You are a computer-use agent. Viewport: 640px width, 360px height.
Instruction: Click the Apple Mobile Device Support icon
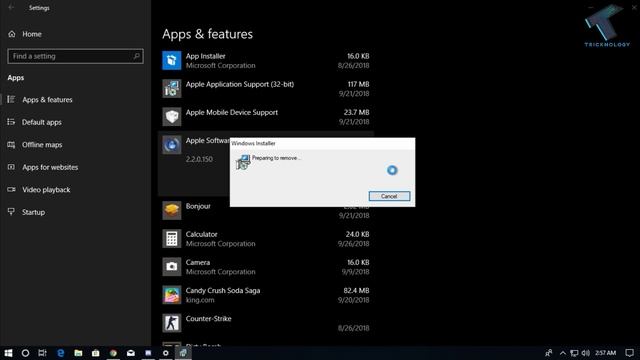171,117
